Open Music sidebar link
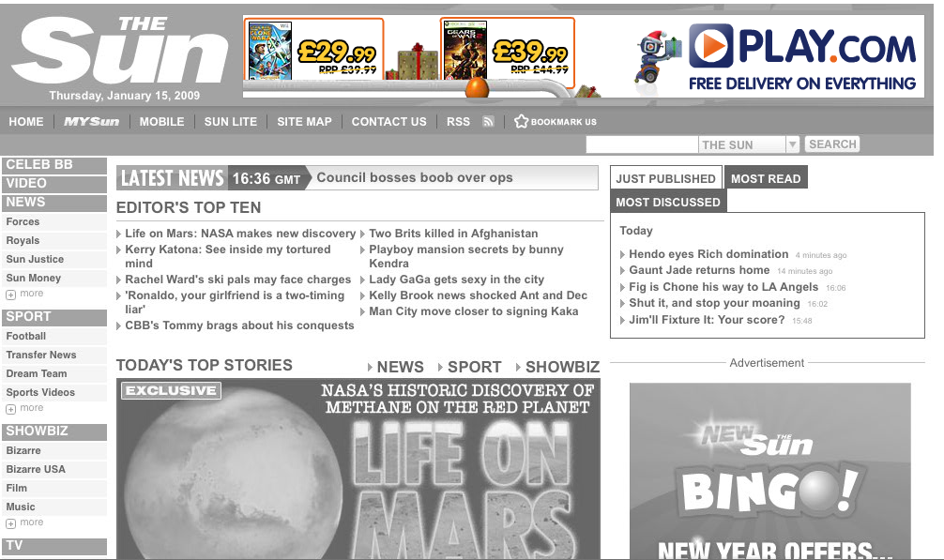Viewport: 944px width, 560px height. (x=54, y=506)
